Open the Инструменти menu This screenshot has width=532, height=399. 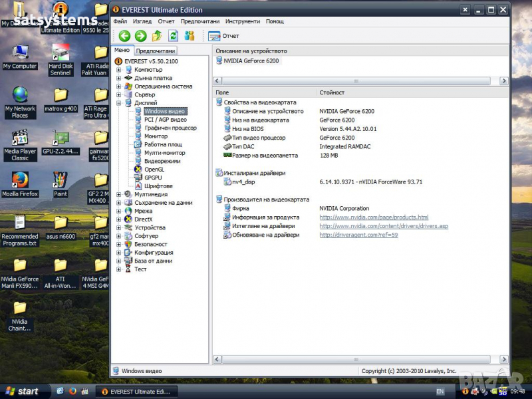(x=243, y=21)
